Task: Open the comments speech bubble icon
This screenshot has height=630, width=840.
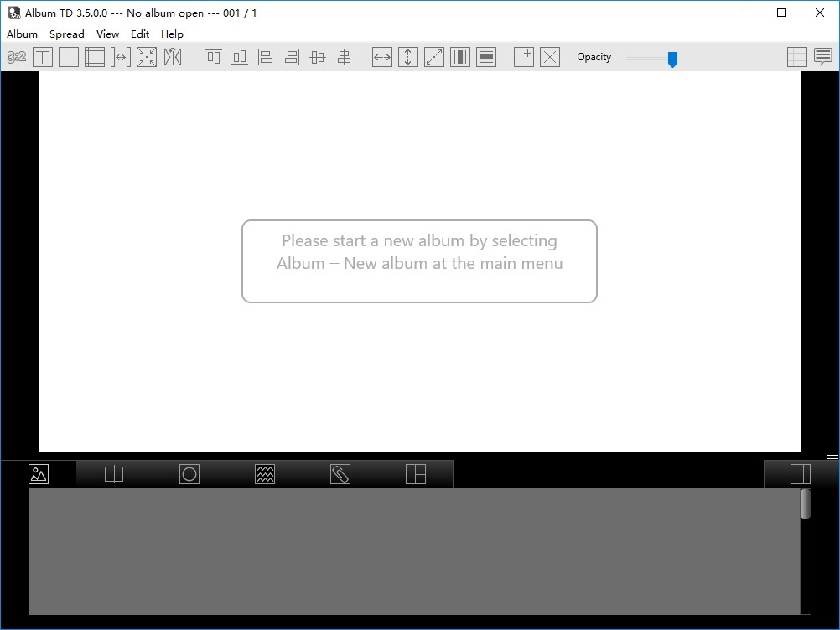Action: click(823, 57)
